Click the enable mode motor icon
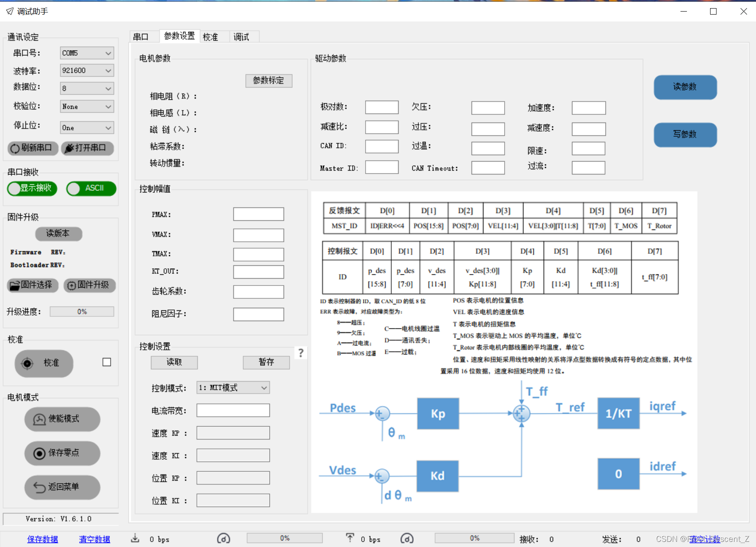 click(39, 419)
